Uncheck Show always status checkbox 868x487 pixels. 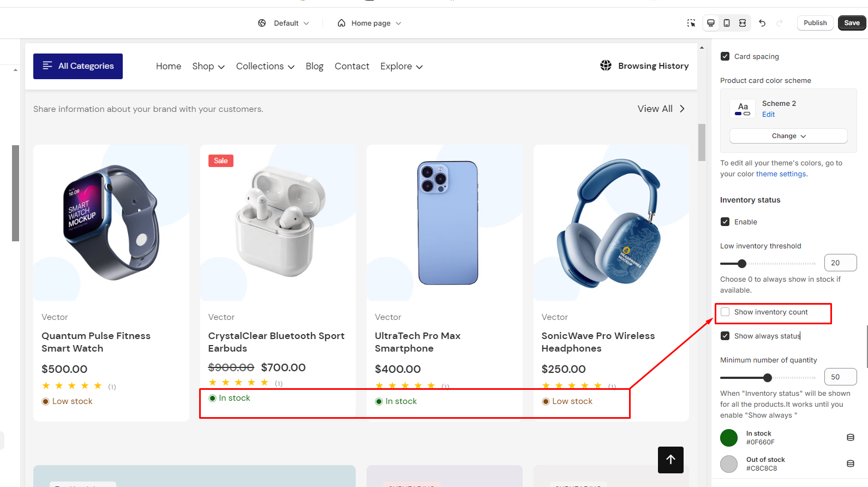click(725, 336)
